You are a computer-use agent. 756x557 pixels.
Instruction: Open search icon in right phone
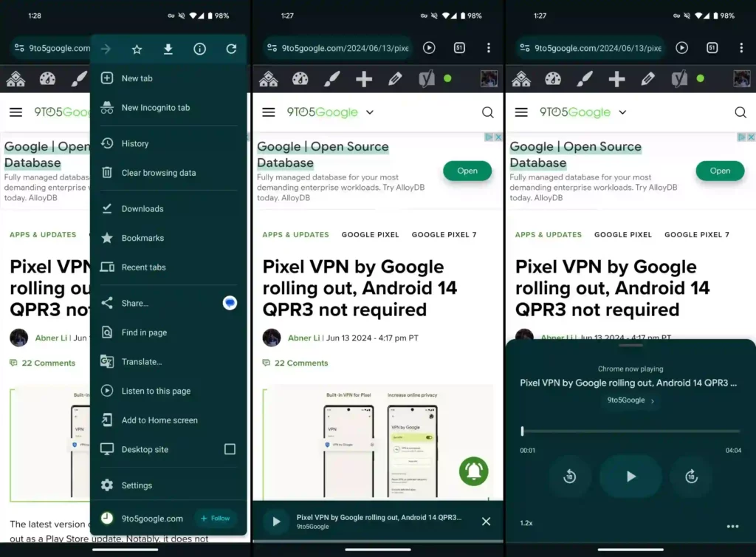740,112
